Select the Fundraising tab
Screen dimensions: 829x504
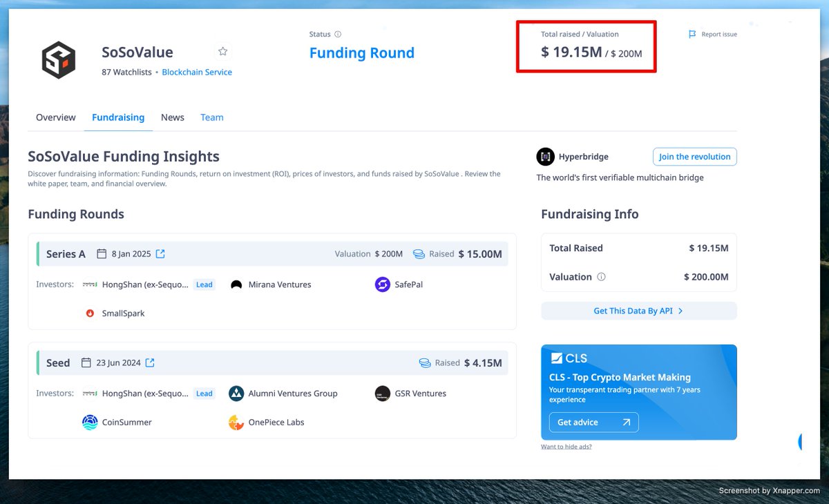(118, 117)
